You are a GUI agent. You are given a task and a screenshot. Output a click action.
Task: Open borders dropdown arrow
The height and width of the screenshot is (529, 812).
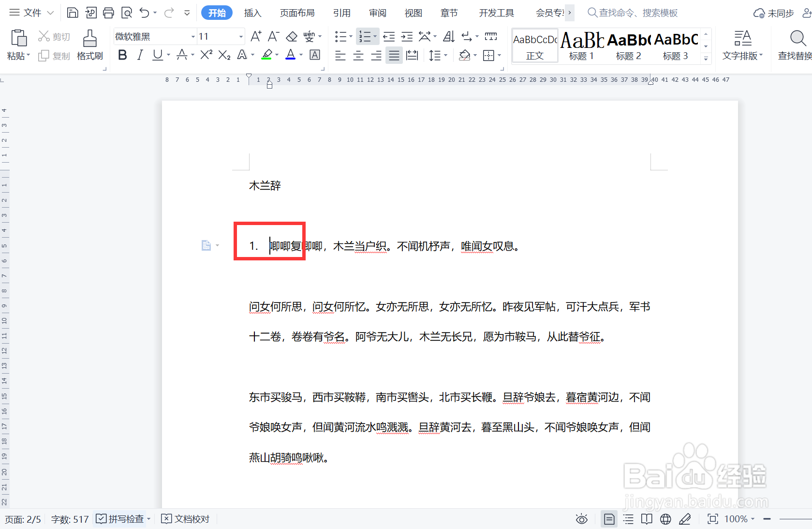click(x=499, y=56)
